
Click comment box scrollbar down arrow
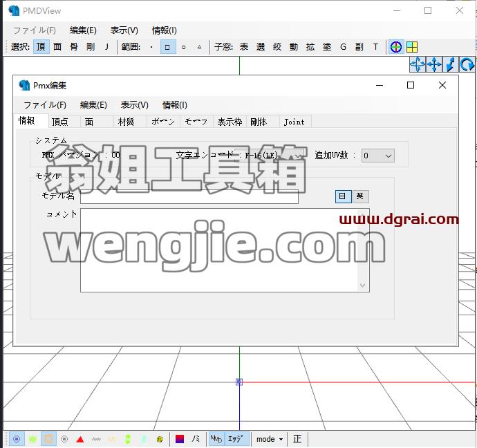point(362,286)
